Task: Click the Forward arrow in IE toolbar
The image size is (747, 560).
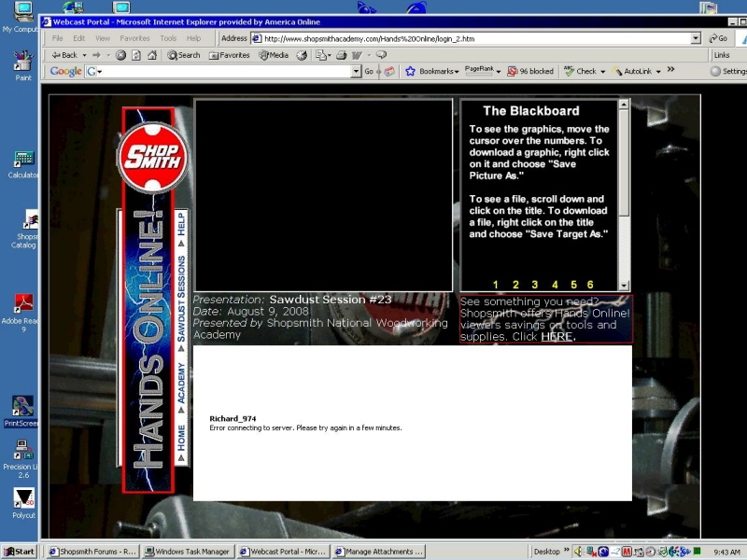Action: click(97, 55)
